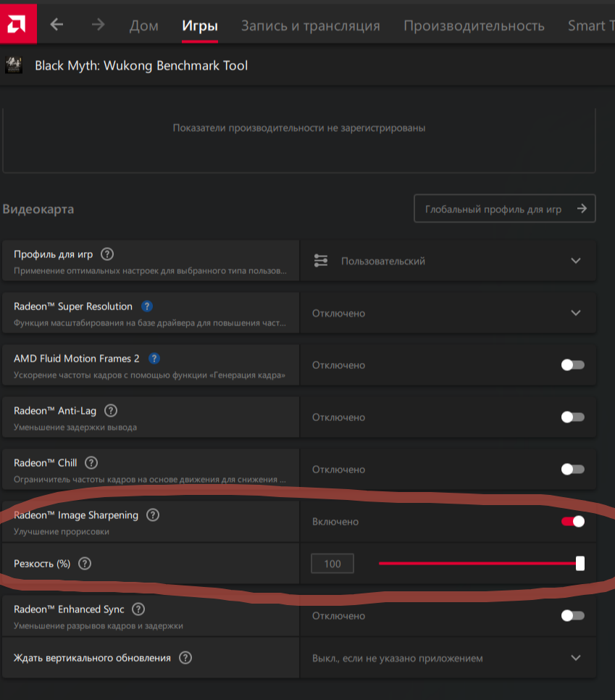The image size is (615, 700).
Task: Show help for Radeon Chill
Action: coord(91,463)
